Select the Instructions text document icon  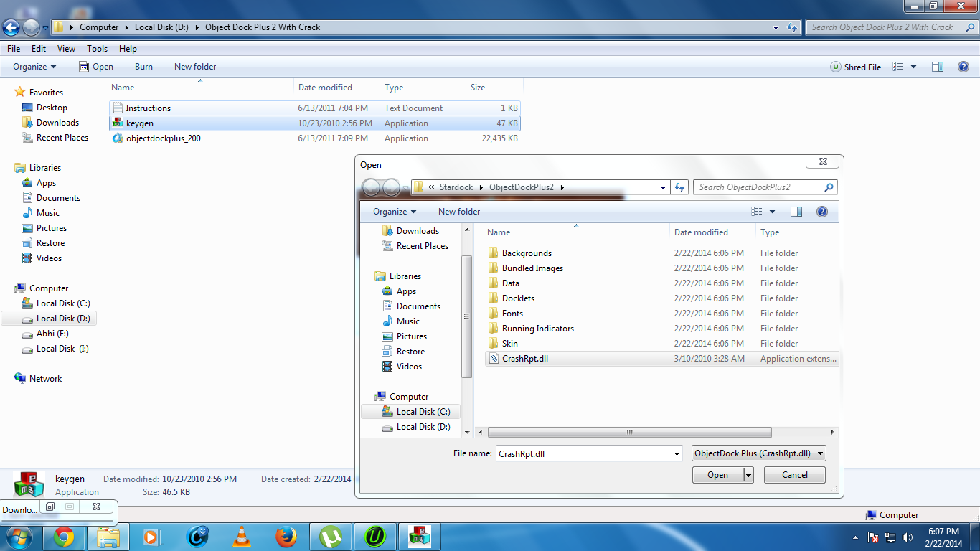118,108
